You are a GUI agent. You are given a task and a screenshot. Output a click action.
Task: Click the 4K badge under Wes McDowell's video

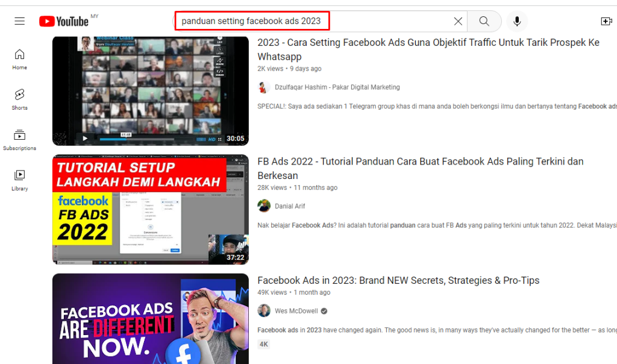(264, 344)
